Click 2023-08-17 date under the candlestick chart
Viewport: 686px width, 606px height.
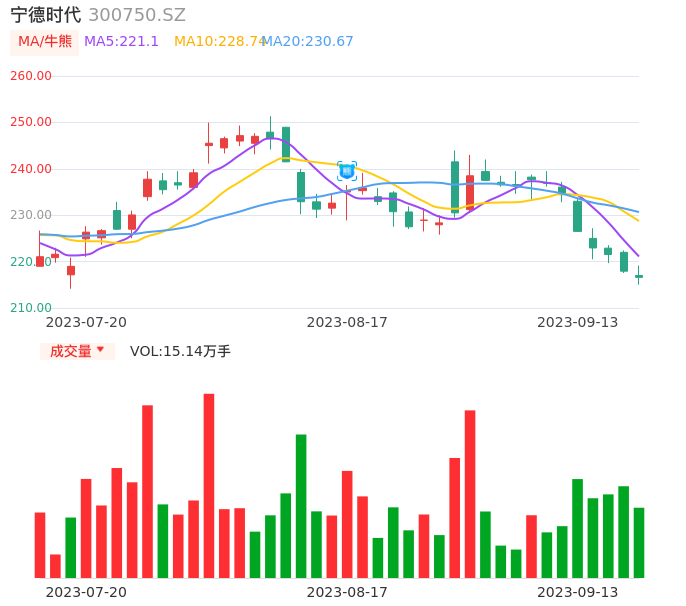347,322
